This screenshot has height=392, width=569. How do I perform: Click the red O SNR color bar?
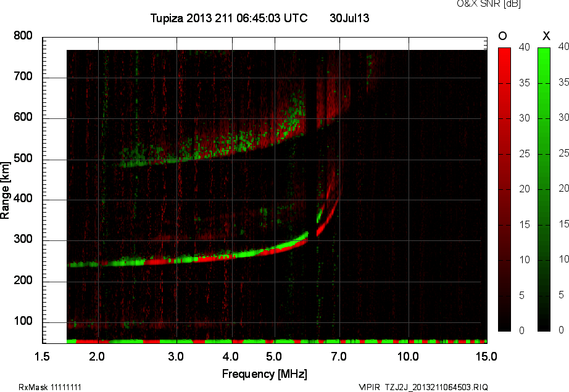click(504, 189)
